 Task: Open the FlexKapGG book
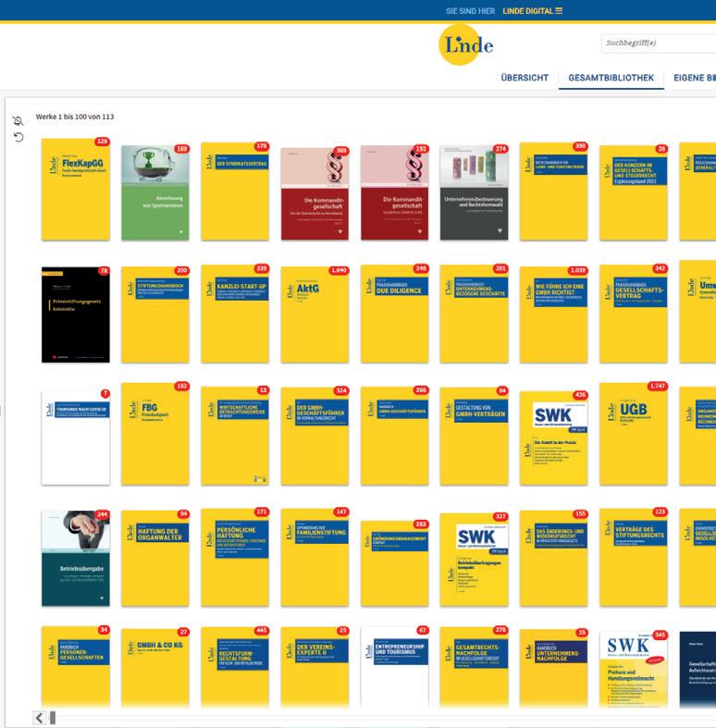tap(76, 190)
